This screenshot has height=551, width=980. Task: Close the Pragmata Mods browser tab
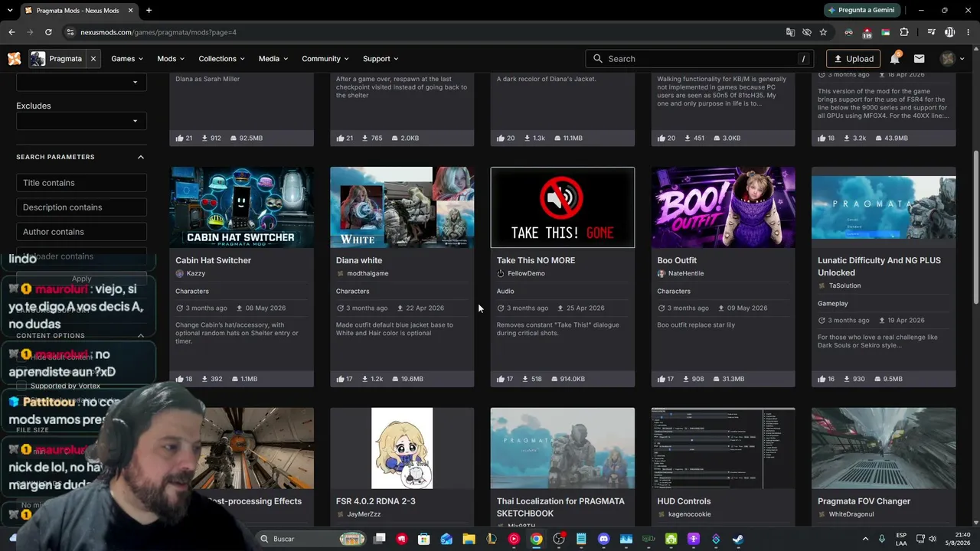131,11
